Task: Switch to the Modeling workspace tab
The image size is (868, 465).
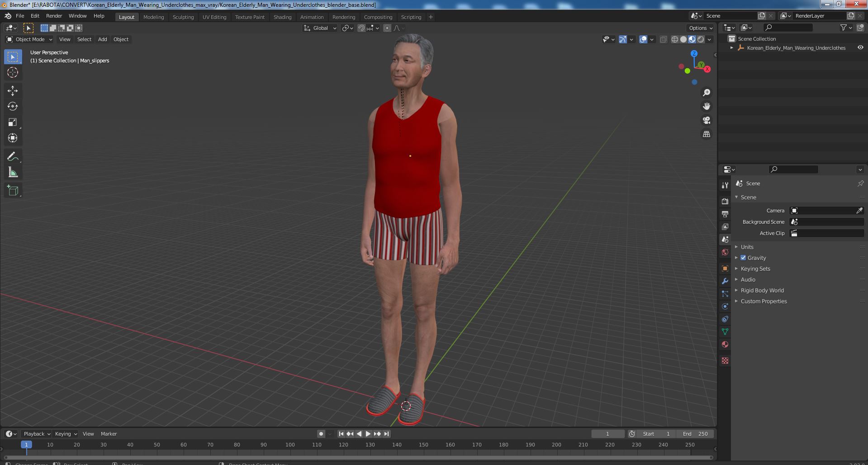Action: tap(153, 17)
